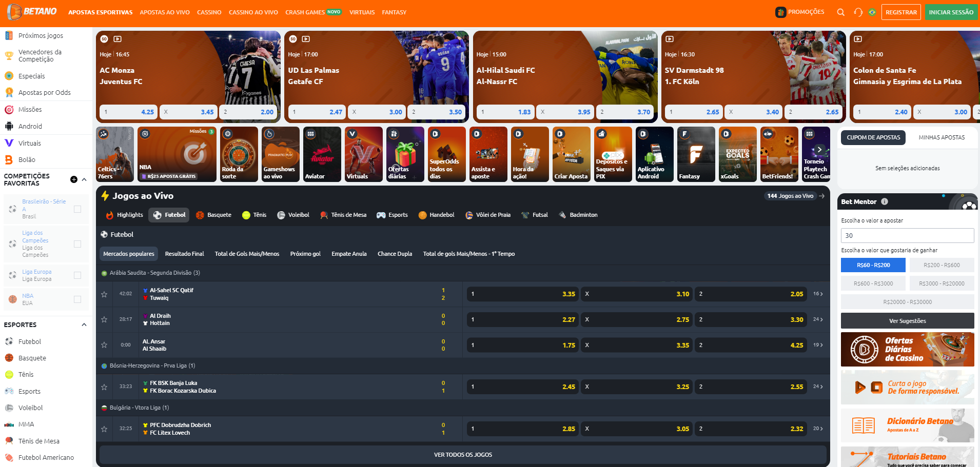Open Missões target icon
Screen dimensions: 980x467
9,109
